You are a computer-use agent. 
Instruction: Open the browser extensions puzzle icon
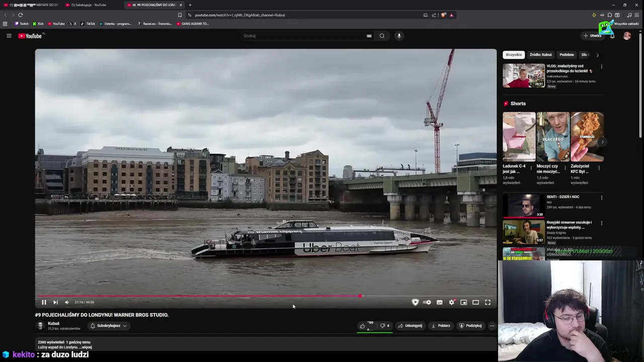[x=610, y=15]
